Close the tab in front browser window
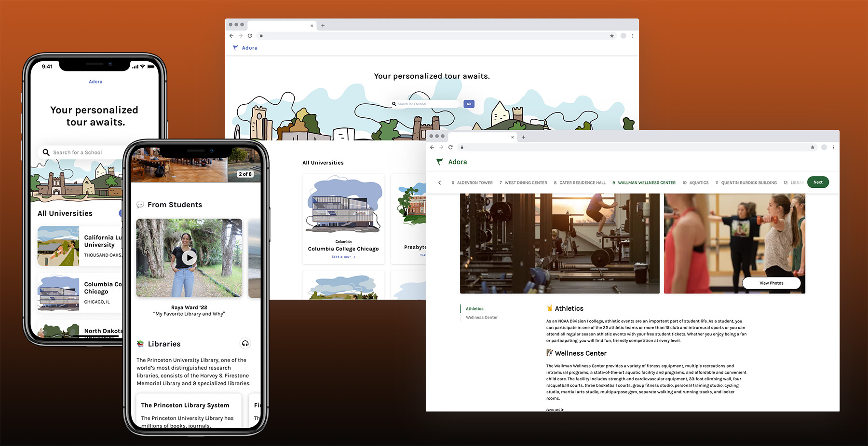Screen dimensions: 868x446 (513, 137)
